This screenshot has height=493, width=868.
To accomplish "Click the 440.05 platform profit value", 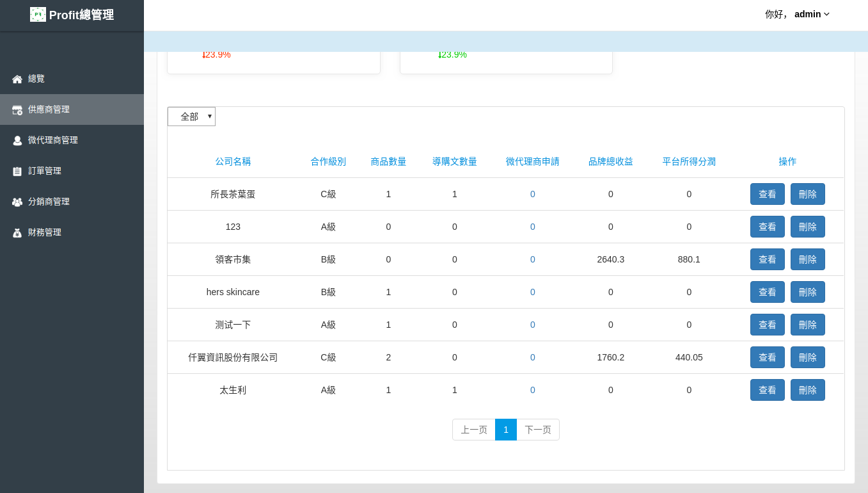I will pos(689,357).
